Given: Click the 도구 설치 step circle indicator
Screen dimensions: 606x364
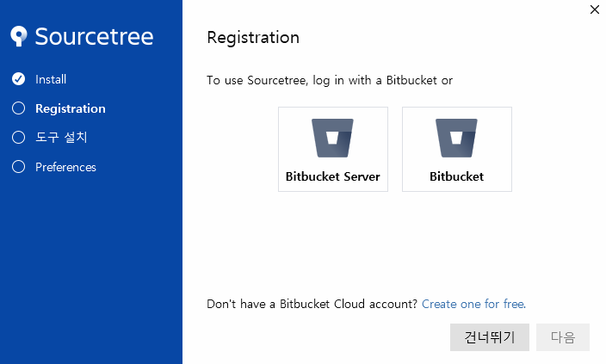Looking at the screenshot, I should (19, 137).
